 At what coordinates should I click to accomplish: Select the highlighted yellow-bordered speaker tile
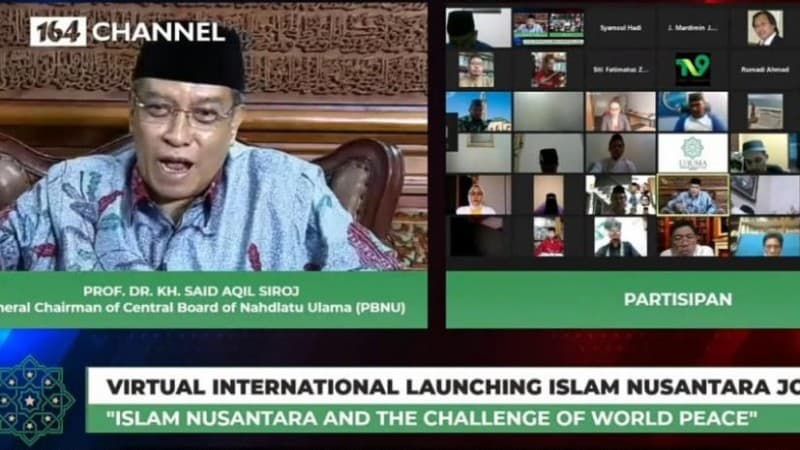tap(692, 194)
